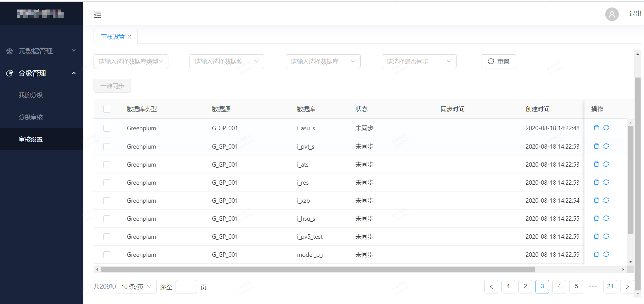The width and height of the screenshot is (644, 304).
Task: Click the table horizontal scrollbar
Action: (318, 270)
